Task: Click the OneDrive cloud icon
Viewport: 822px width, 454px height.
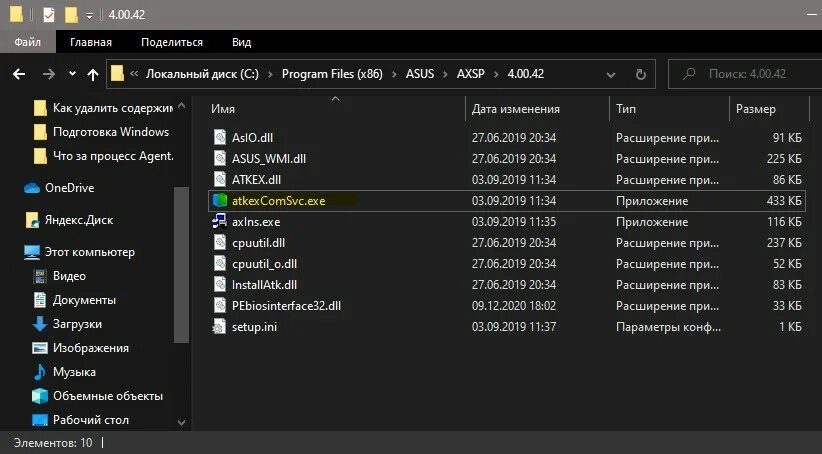Action: (x=31, y=187)
